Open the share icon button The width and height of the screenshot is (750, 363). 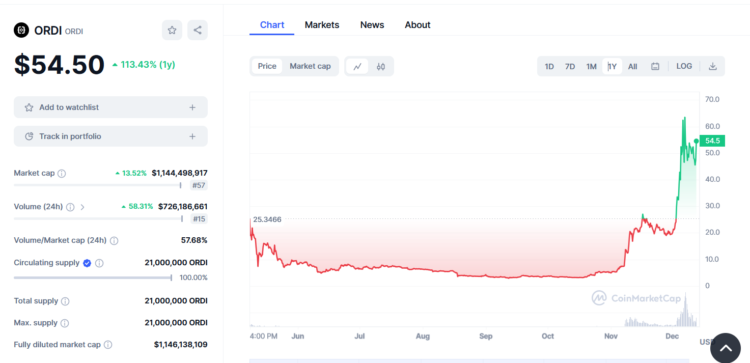click(x=198, y=30)
